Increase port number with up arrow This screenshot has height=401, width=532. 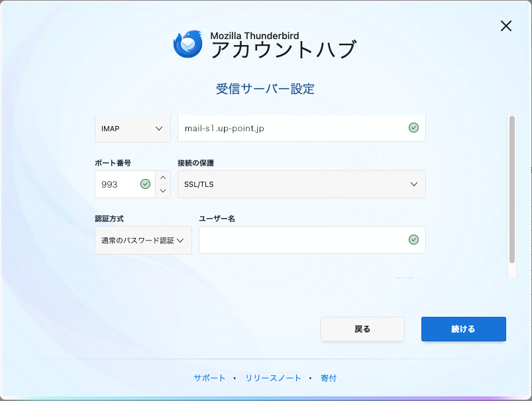point(163,178)
